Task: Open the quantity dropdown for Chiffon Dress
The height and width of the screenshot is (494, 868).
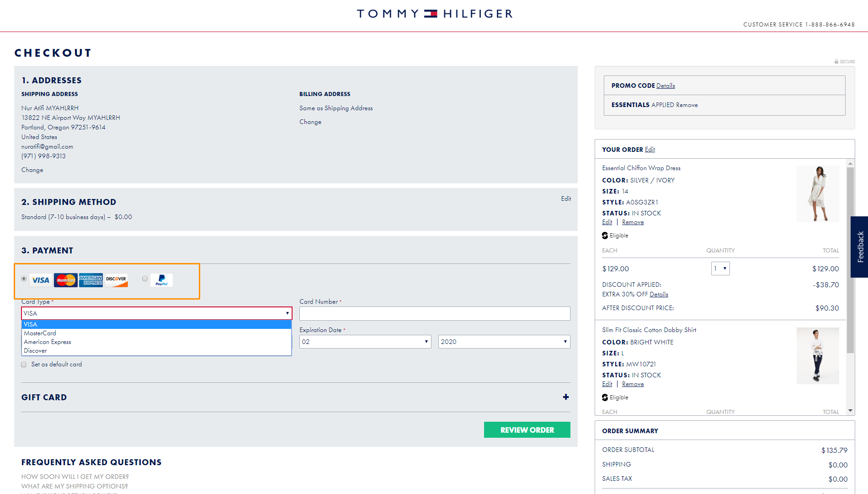Action: point(720,268)
